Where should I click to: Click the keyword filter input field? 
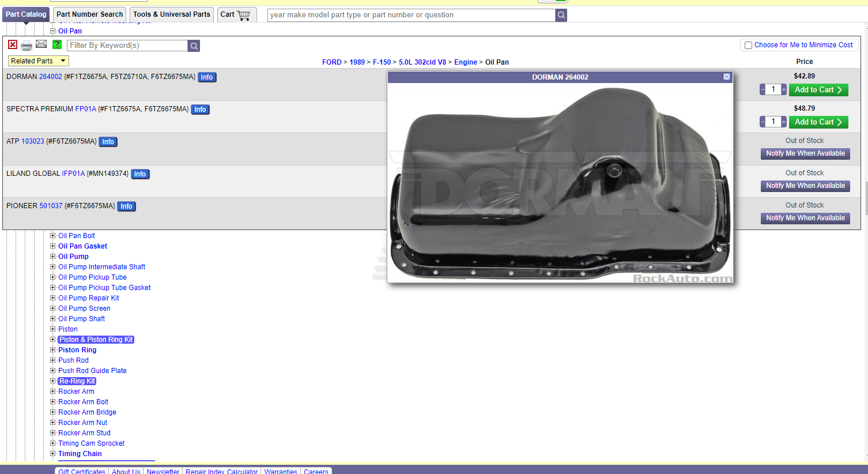(127, 46)
